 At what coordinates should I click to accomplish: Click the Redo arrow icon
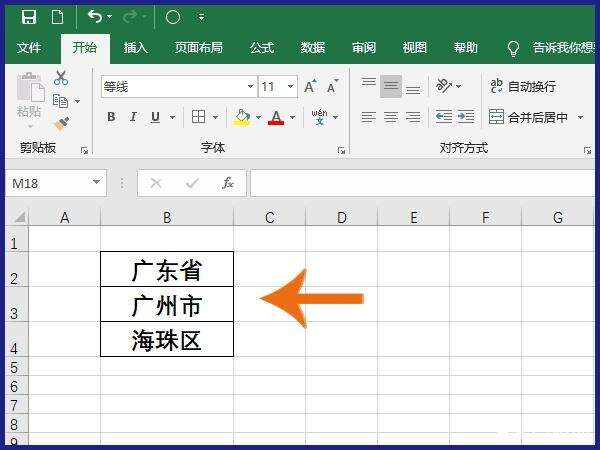pos(130,16)
